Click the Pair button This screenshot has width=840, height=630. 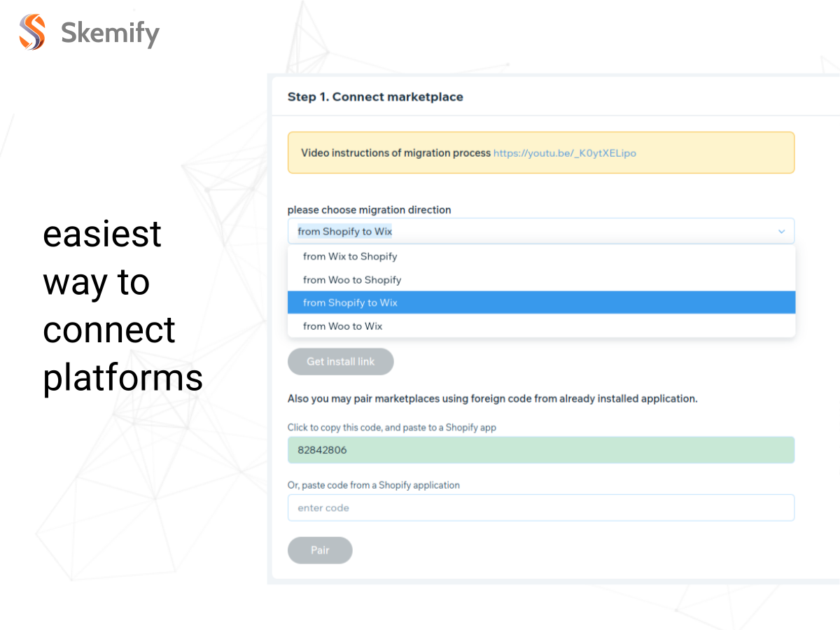[320, 550]
